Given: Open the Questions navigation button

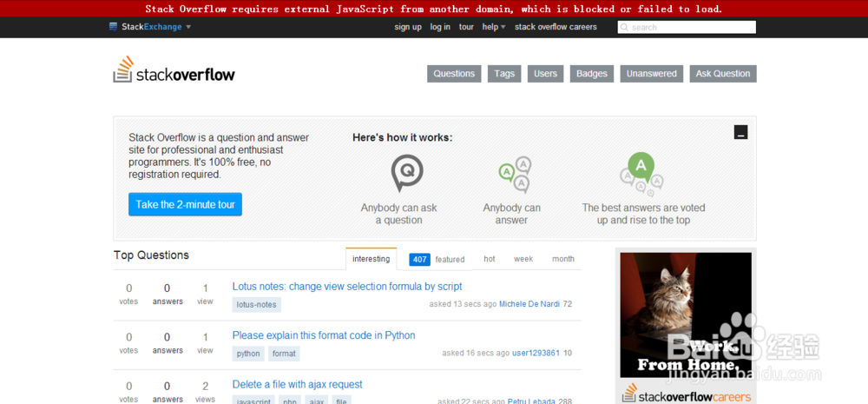Looking at the screenshot, I should click(x=454, y=74).
